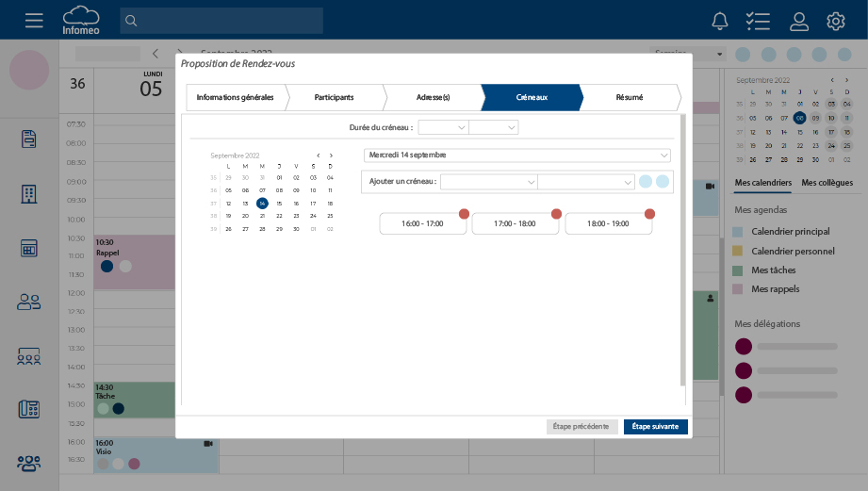
Task: Toggle the third delegation circle
Action: click(x=744, y=395)
